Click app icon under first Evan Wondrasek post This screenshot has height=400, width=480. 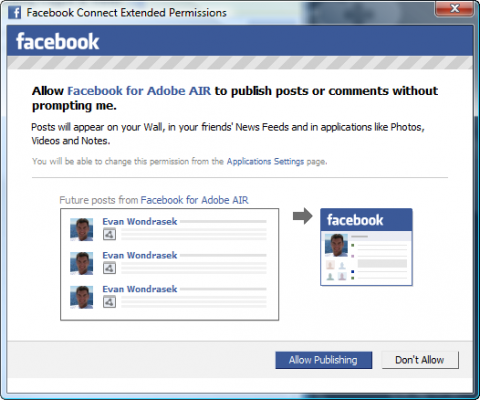point(109,234)
